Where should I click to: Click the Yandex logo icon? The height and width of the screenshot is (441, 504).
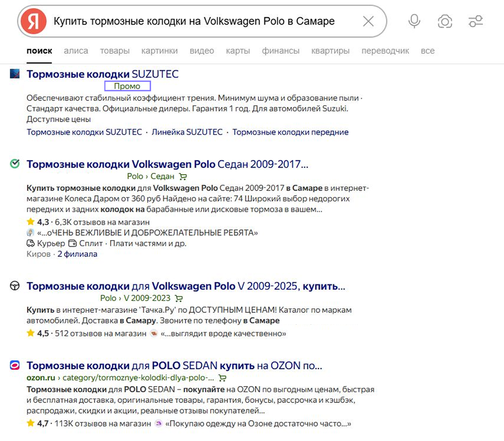33,21
